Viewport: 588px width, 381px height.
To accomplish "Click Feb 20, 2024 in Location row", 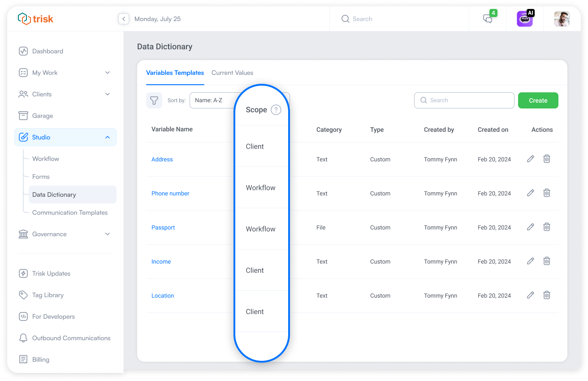I will [494, 295].
